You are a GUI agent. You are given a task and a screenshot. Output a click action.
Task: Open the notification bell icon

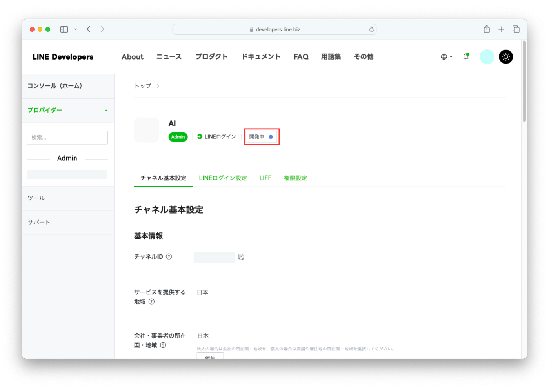coord(466,56)
